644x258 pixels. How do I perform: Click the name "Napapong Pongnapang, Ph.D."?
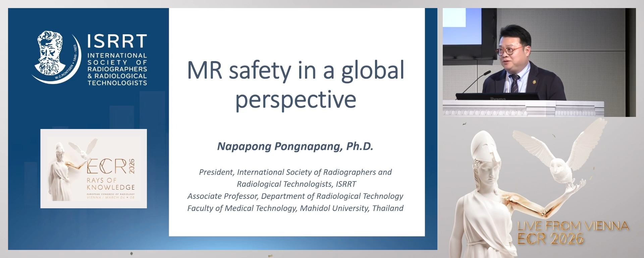[295, 146]
